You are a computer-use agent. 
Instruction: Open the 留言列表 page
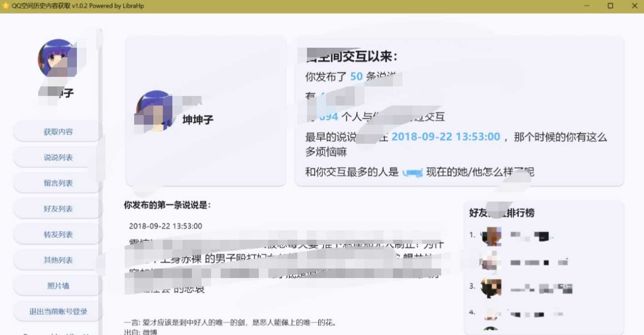(x=58, y=183)
